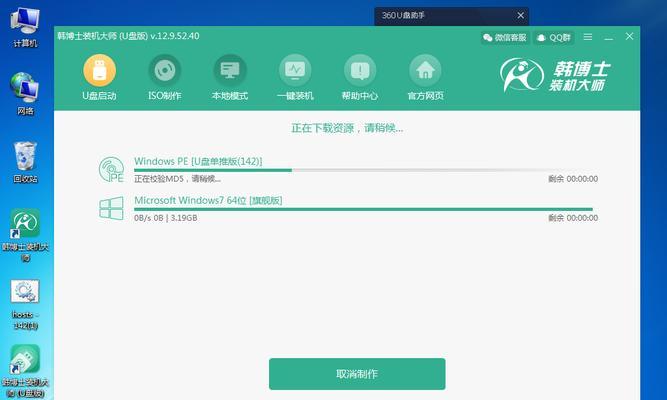Visit the 官方网页 official site
This screenshot has width=667, height=400.
(x=425, y=77)
